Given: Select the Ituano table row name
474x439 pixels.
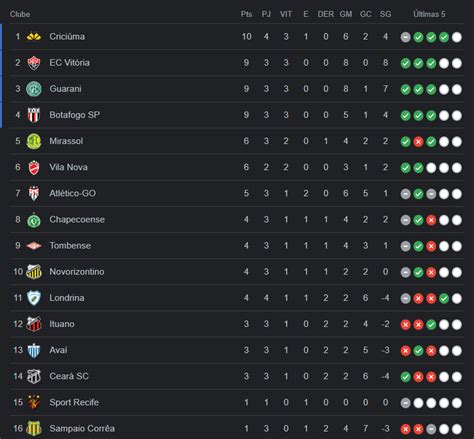Looking at the screenshot, I should (x=62, y=324).
